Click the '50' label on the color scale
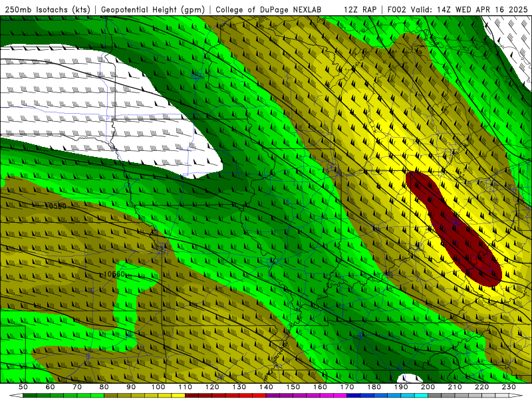 pos(23,387)
